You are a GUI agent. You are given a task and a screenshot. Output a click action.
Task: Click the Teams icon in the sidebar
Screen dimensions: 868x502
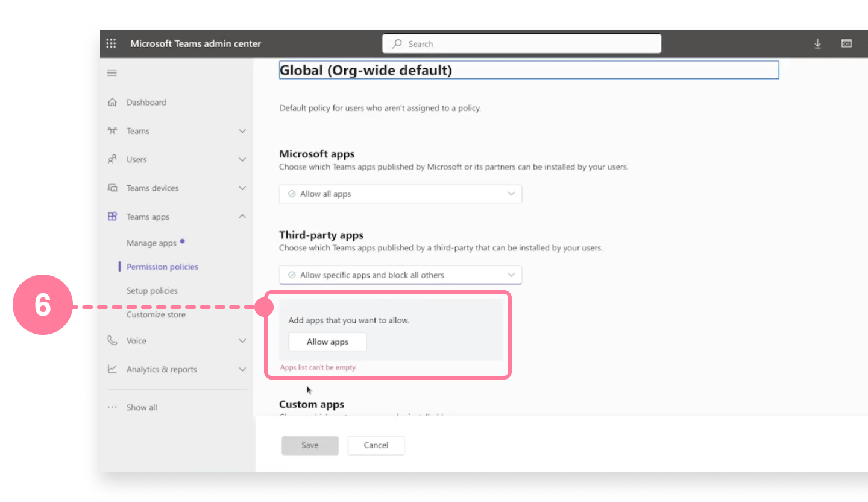point(112,130)
